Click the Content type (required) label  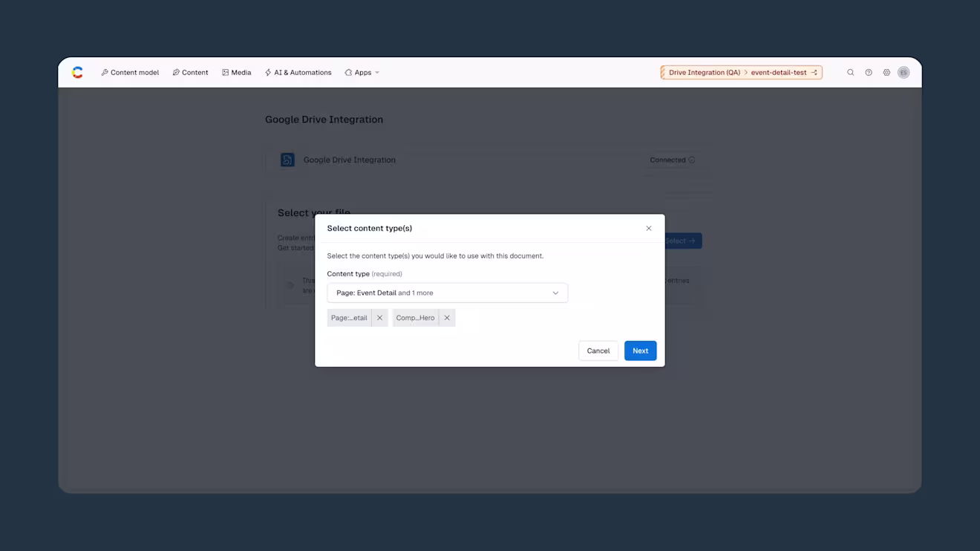365,274
